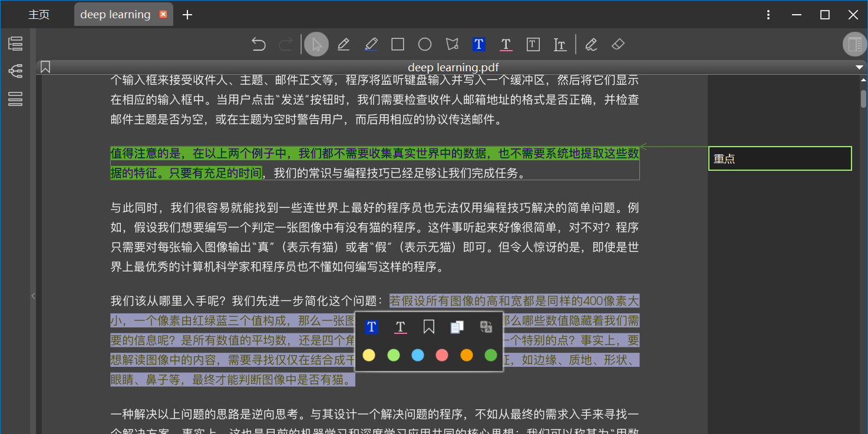868x434 pixels.
Task: Expand the dropdown arrow beside deep learning.pdf title
Action: (859, 68)
